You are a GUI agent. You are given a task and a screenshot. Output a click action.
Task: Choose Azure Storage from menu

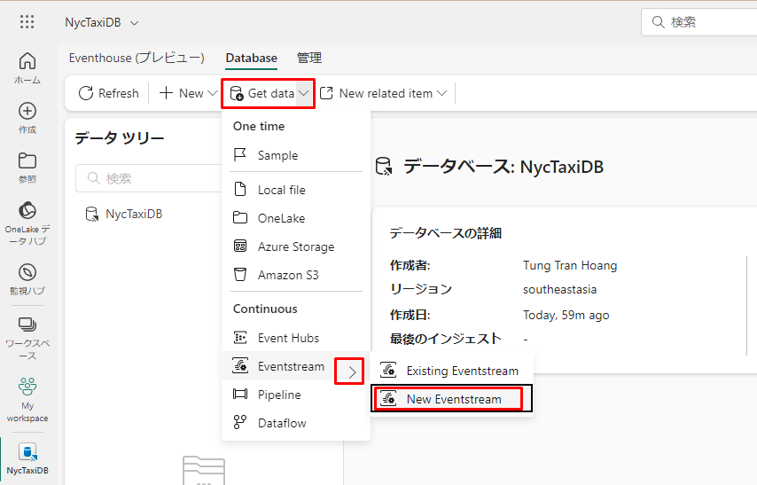point(295,246)
